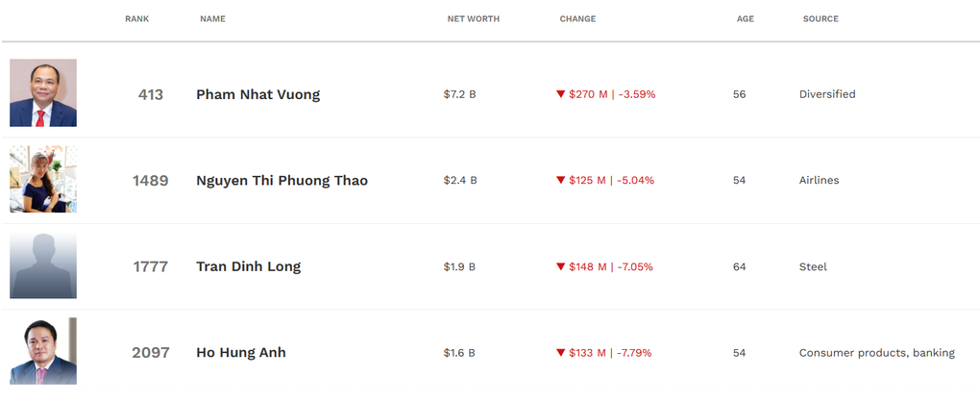Click Ho Hung Anh's profile photo
Image resolution: width=980 pixels, height=401 pixels.
43,352
